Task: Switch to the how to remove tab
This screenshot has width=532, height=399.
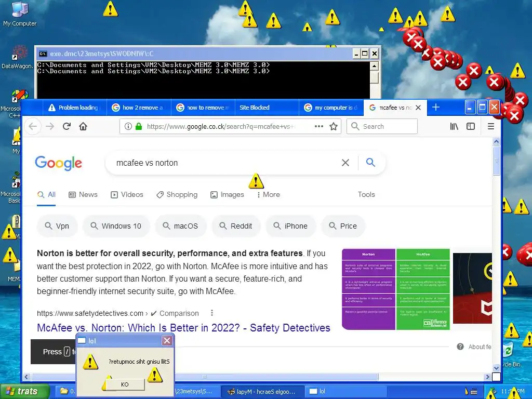Action: point(203,108)
